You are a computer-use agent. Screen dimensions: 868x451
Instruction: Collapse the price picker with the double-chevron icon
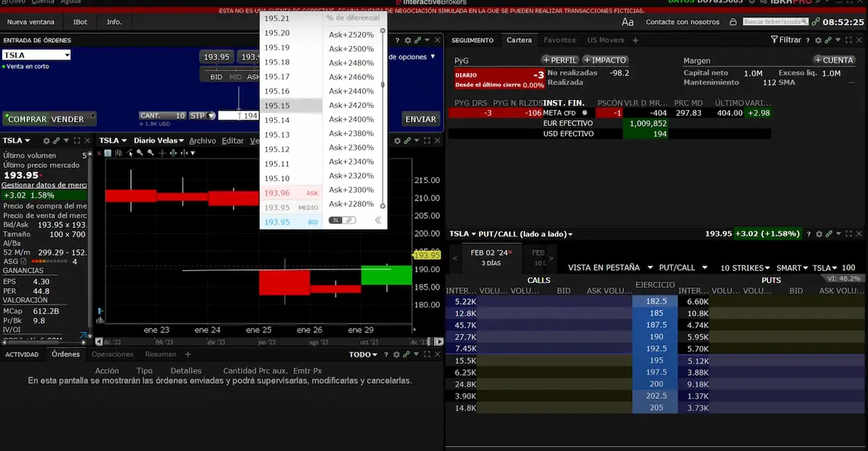[x=377, y=221]
